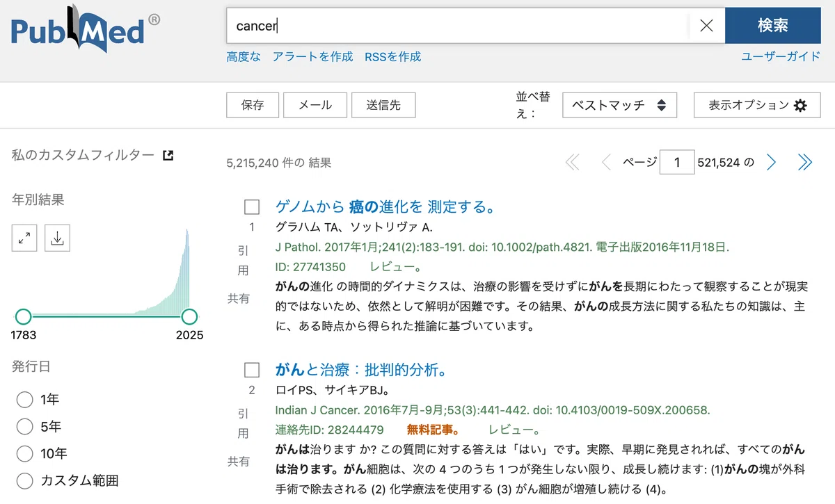Open article がんと治療：批判的分析
The image size is (835, 504).
point(360,369)
